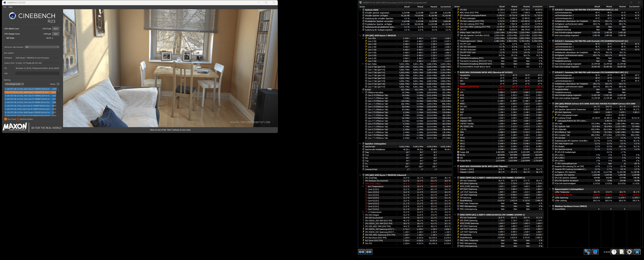
Task: Expand the L3-Temperaturen tree node
Action: click(363, 212)
